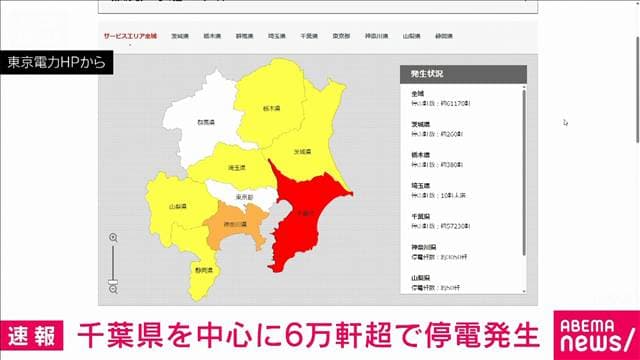The height and width of the screenshot is (360, 640).
Task: Click yellow Tochigi prefecture on the map
Action: tap(271, 109)
